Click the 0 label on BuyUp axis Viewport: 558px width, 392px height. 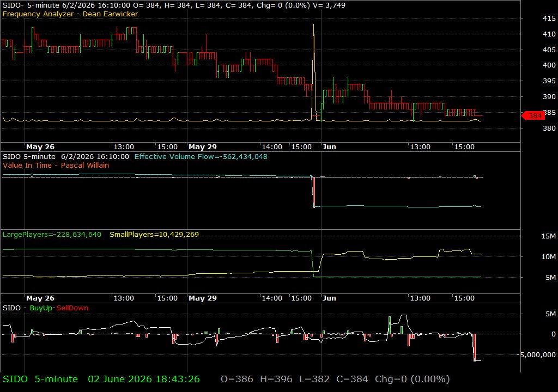(554, 334)
